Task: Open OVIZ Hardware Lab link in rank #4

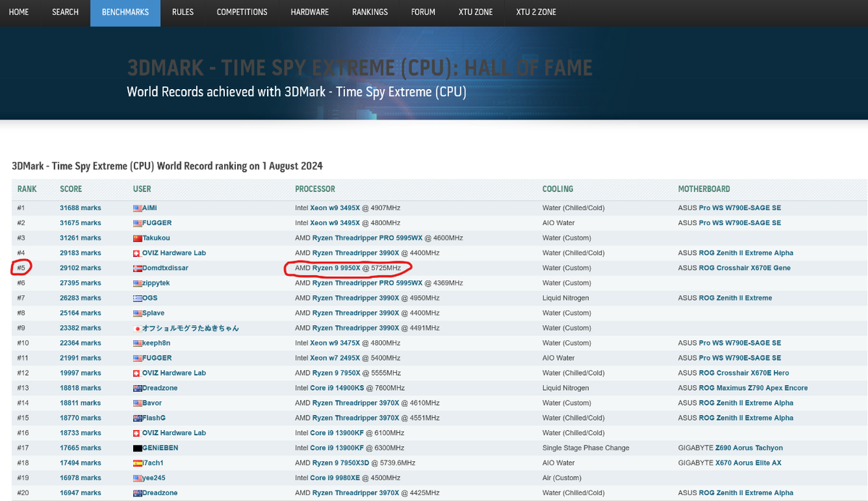Action: [x=174, y=253]
